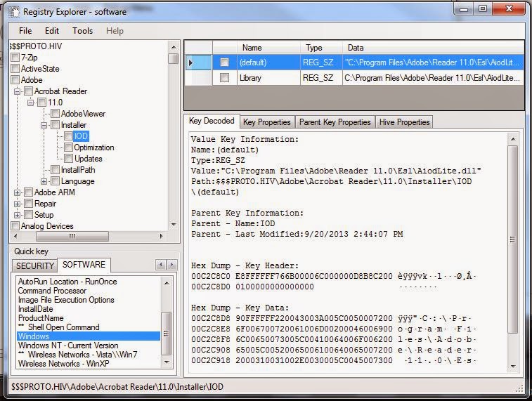
Task: Collapse the 11.0 tree node
Action: pyautogui.click(x=30, y=103)
